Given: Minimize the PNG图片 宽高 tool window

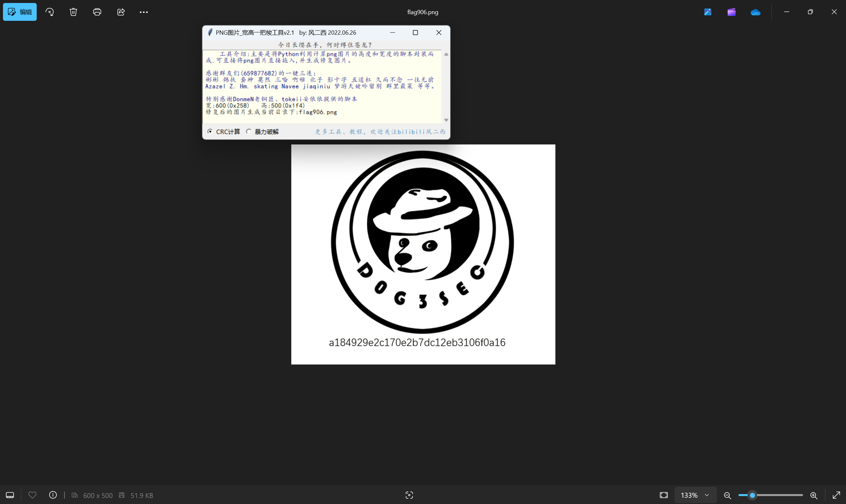Looking at the screenshot, I should 393,33.
